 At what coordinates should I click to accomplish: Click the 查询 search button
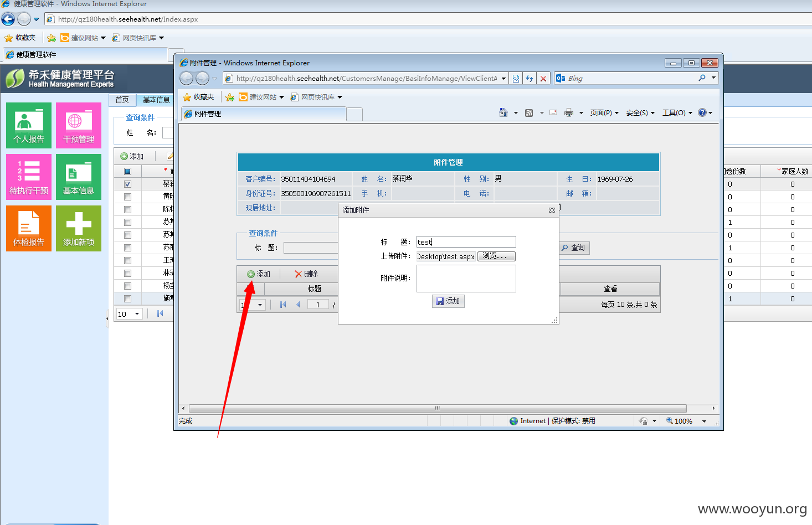(573, 248)
